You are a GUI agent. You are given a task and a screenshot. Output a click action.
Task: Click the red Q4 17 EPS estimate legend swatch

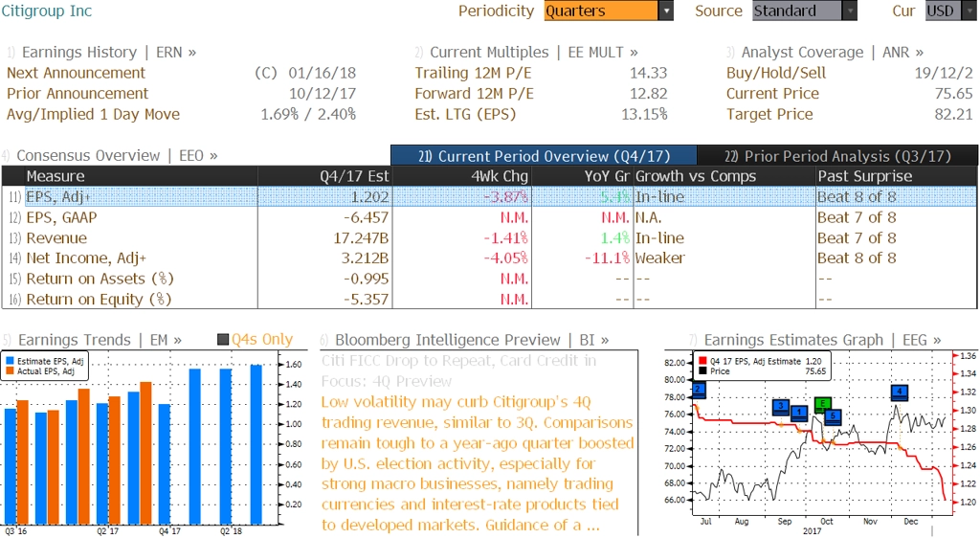702,361
